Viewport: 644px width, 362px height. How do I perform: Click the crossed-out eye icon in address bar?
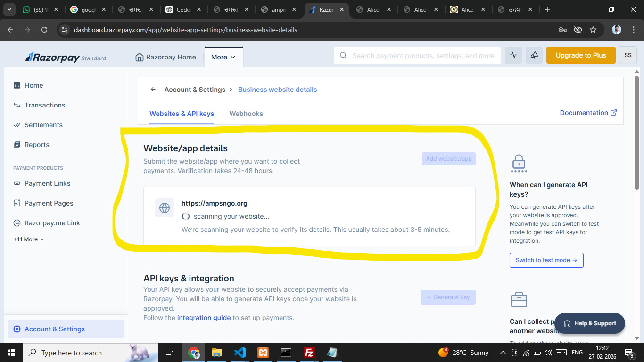click(578, 30)
